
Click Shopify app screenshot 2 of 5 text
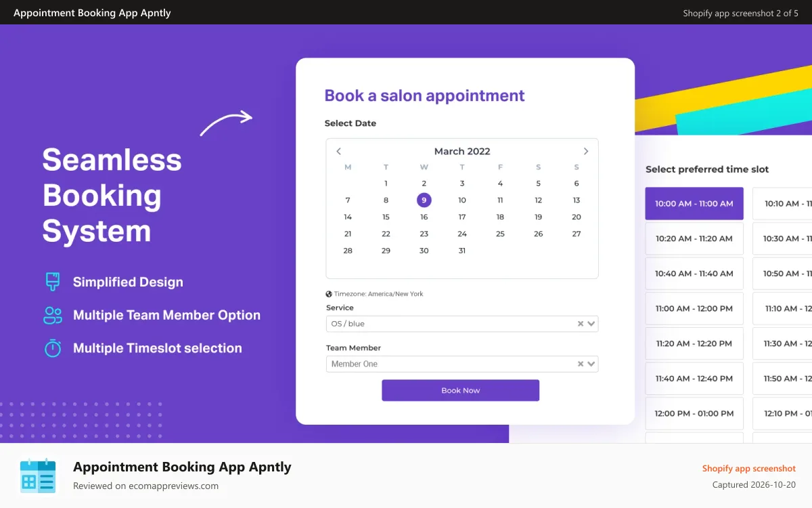[741, 13]
